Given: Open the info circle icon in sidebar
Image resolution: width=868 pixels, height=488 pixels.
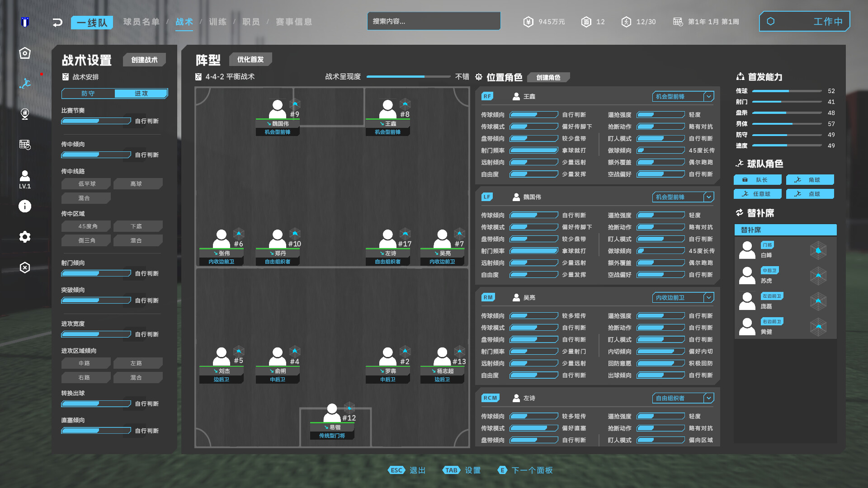Looking at the screenshot, I should [25, 206].
